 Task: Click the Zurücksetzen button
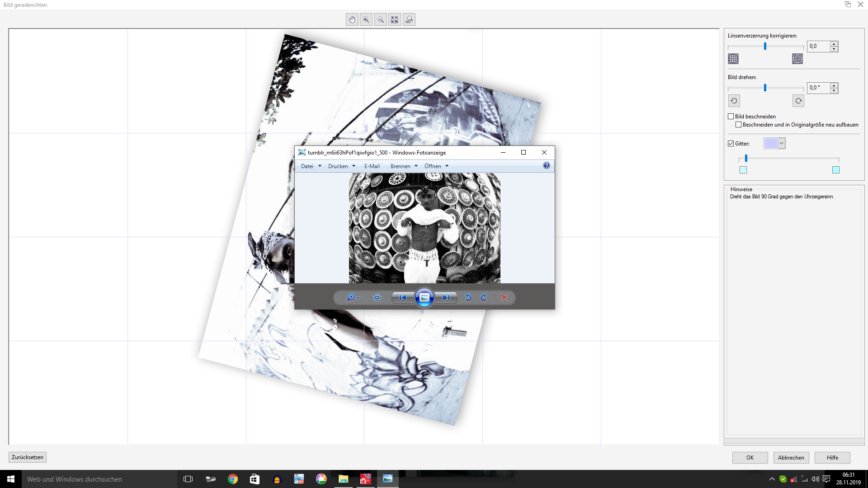click(x=28, y=457)
